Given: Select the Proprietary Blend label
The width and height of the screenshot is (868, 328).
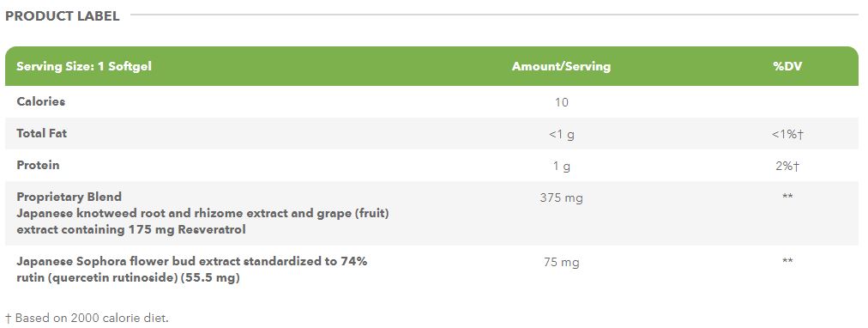Looking at the screenshot, I should 69,197.
